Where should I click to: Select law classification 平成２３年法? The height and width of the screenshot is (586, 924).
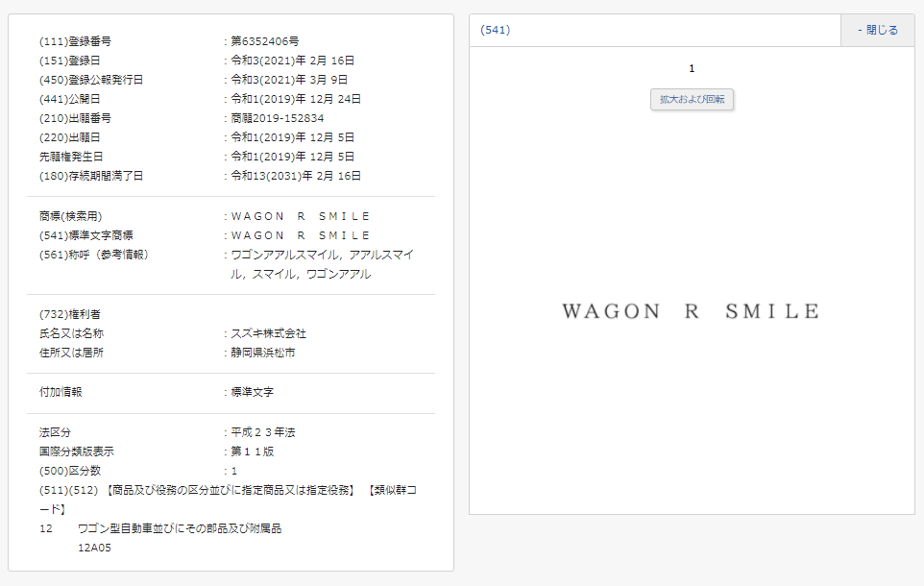click(x=263, y=432)
